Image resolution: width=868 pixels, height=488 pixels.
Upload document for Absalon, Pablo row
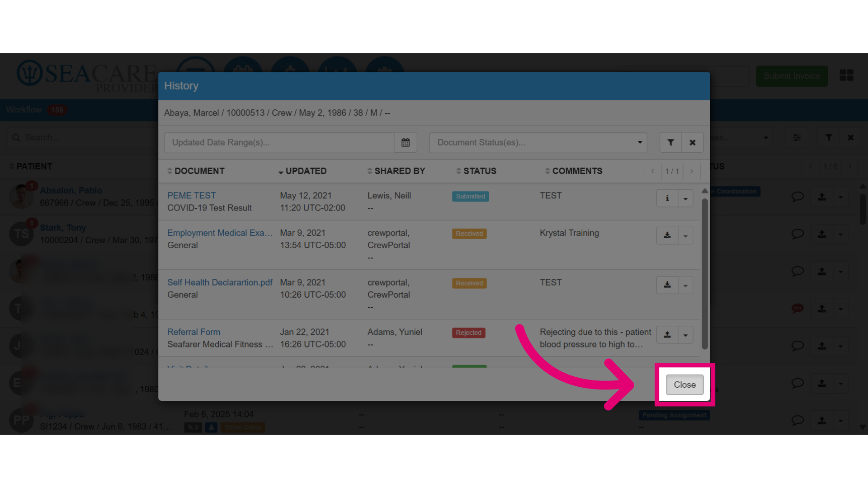822,197
